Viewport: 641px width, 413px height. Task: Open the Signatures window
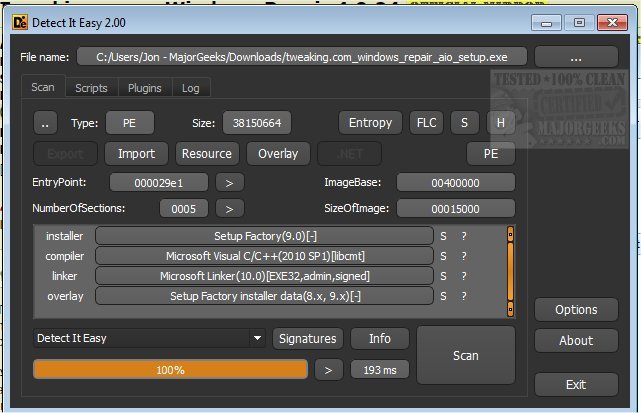(308, 339)
